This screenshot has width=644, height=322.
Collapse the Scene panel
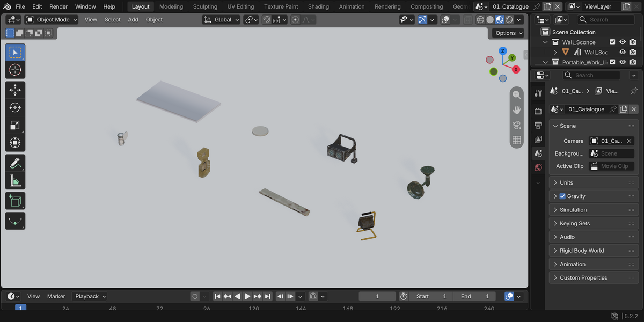(x=594, y=126)
